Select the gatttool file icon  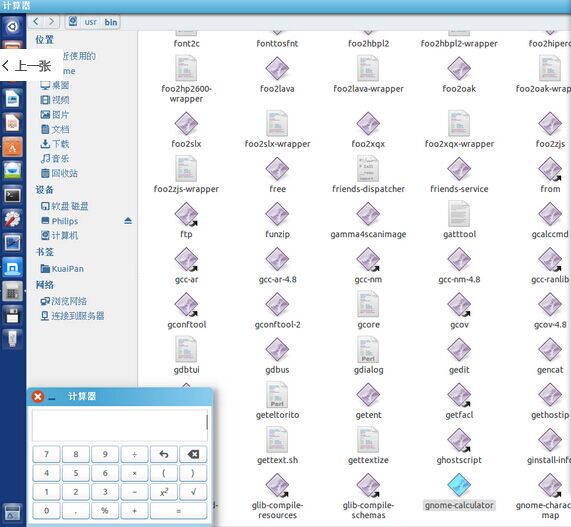click(x=459, y=214)
